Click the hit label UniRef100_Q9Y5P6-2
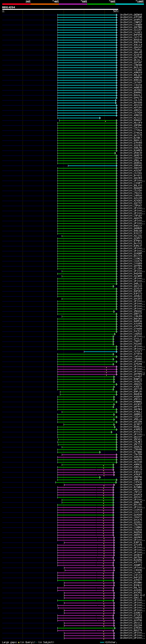The image size is (146, 644). click(132, 374)
